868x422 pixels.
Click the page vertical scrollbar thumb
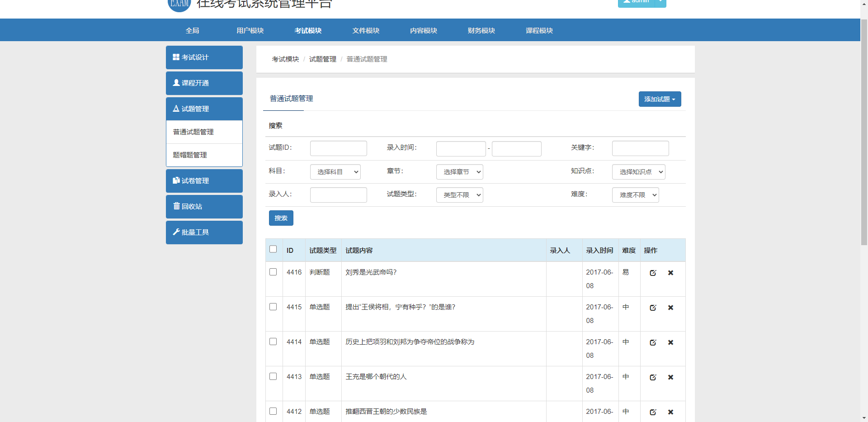tap(864, 131)
